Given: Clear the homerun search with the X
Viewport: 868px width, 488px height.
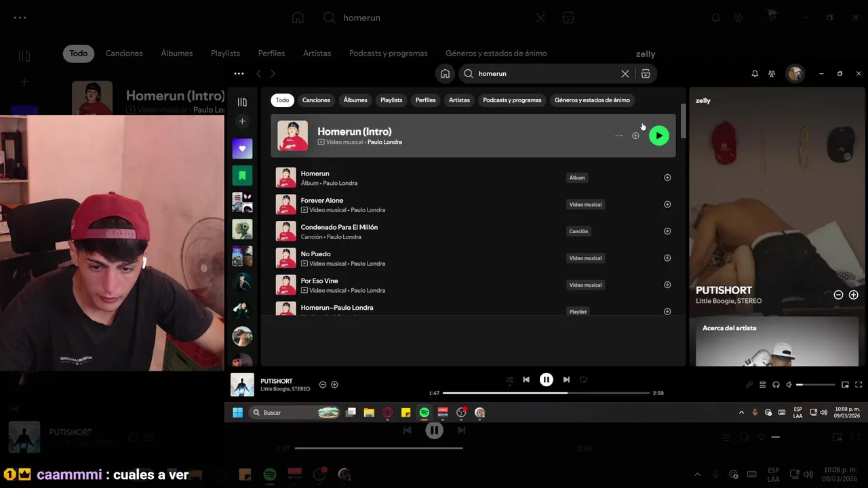Looking at the screenshot, I should (625, 73).
